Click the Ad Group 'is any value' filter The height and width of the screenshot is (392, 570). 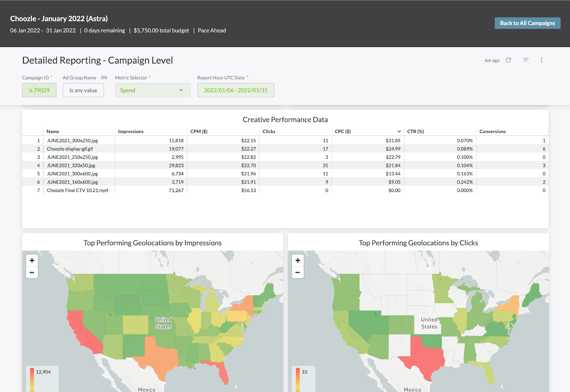pos(83,90)
